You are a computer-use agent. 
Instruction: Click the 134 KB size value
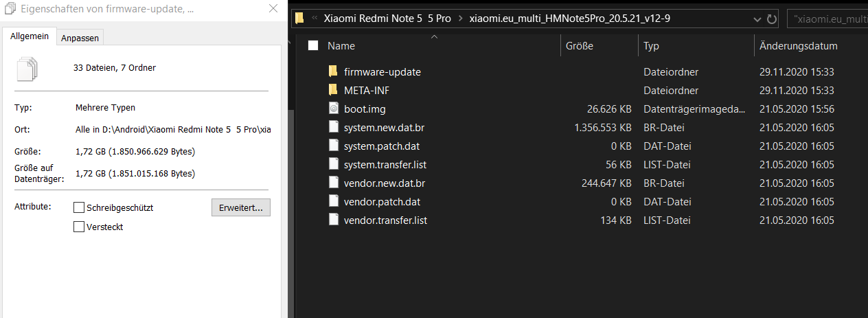coord(616,220)
